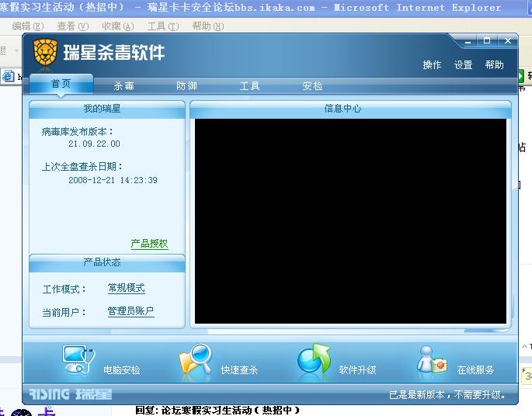Click the 信息中心 panel header
The height and width of the screenshot is (416, 532).
[x=350, y=109]
